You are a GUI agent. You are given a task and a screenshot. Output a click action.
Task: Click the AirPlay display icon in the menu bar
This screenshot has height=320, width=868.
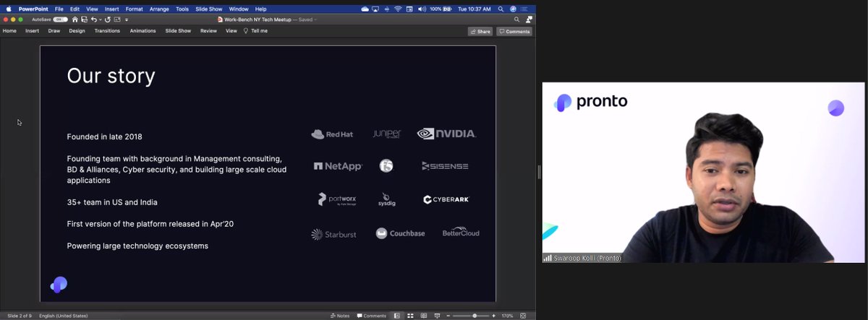click(375, 9)
